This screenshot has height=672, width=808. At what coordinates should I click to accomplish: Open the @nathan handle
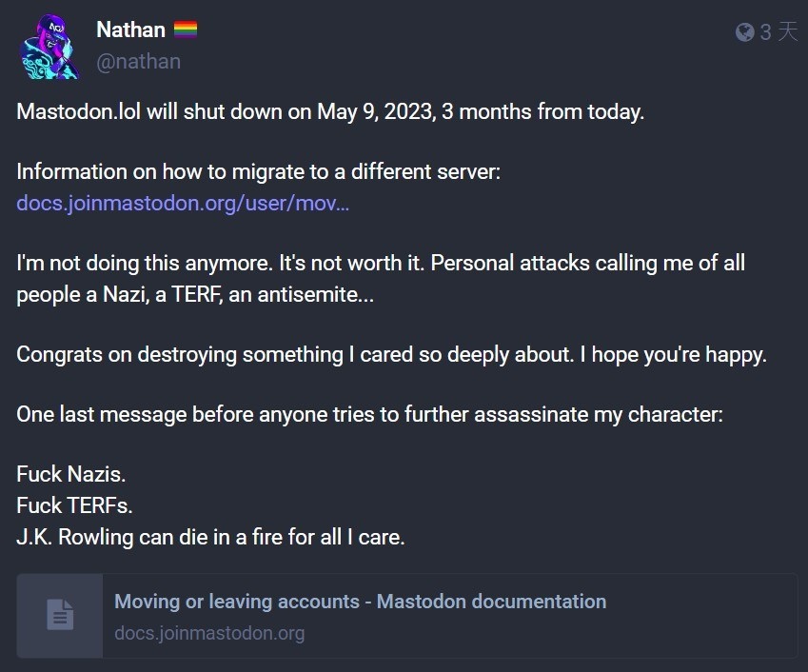[138, 61]
